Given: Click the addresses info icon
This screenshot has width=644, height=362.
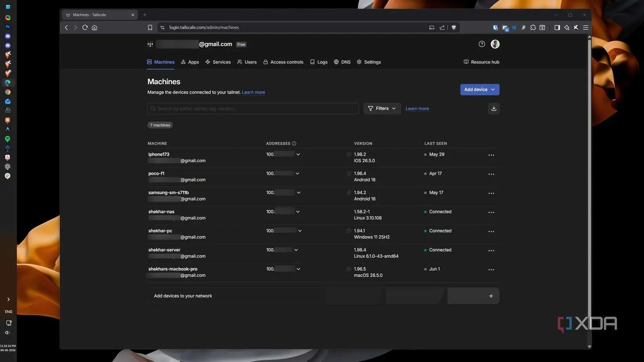Looking at the screenshot, I should (x=294, y=144).
